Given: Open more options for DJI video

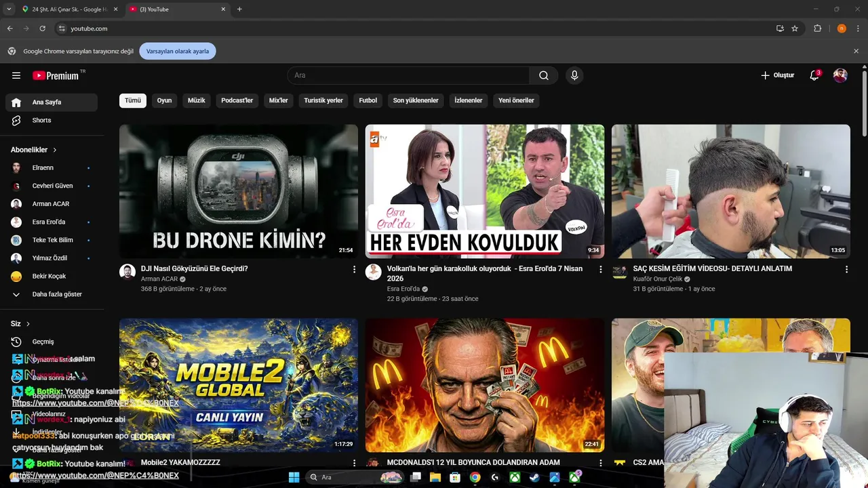Looking at the screenshot, I should coord(354,269).
